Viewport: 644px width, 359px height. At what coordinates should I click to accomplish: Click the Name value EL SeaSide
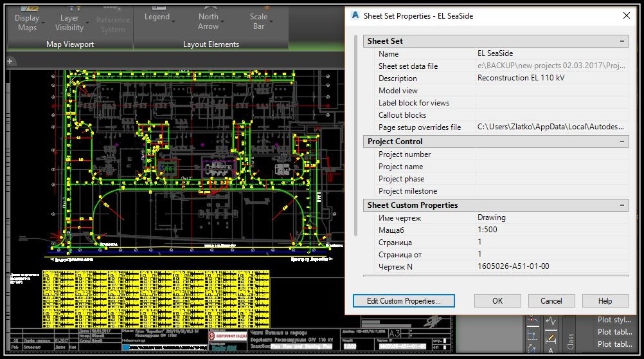(495, 53)
